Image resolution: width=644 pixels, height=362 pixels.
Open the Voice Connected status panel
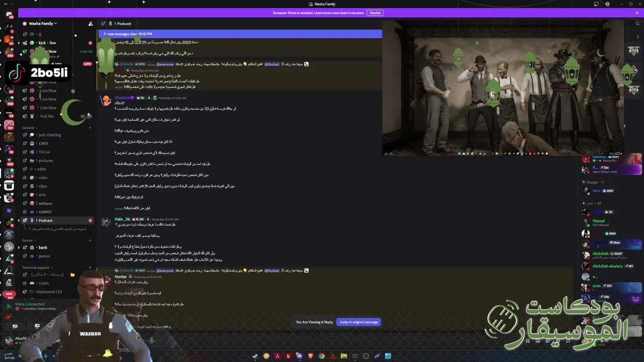tap(30, 304)
